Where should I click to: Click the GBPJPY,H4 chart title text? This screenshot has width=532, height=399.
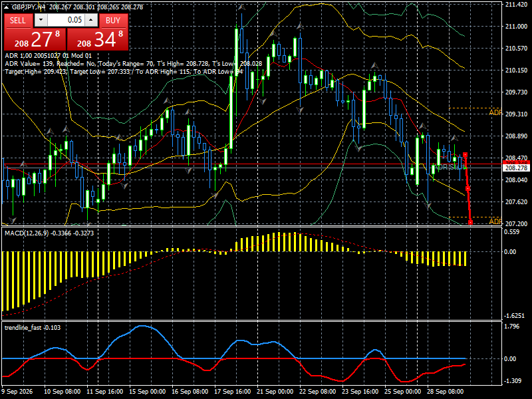29,7
